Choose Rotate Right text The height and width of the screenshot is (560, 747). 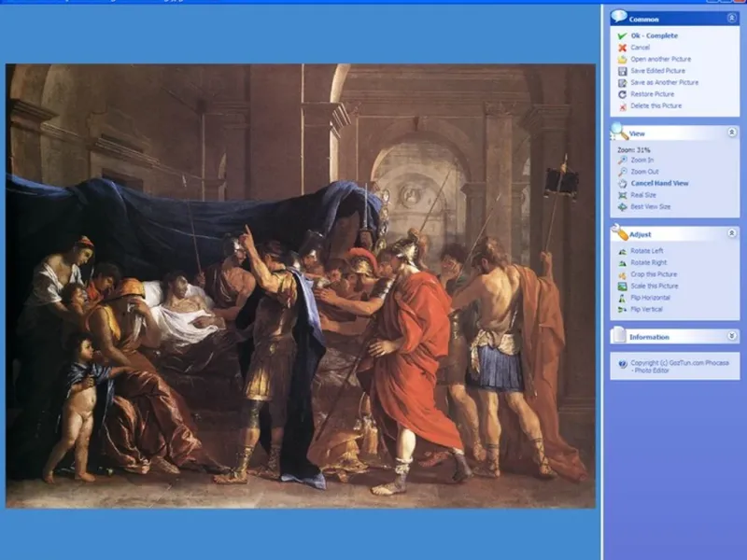tap(648, 262)
